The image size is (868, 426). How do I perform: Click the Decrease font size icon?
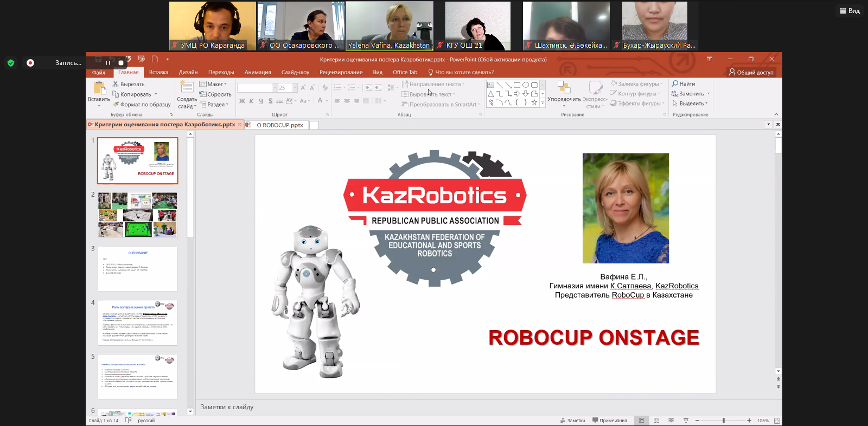(312, 87)
